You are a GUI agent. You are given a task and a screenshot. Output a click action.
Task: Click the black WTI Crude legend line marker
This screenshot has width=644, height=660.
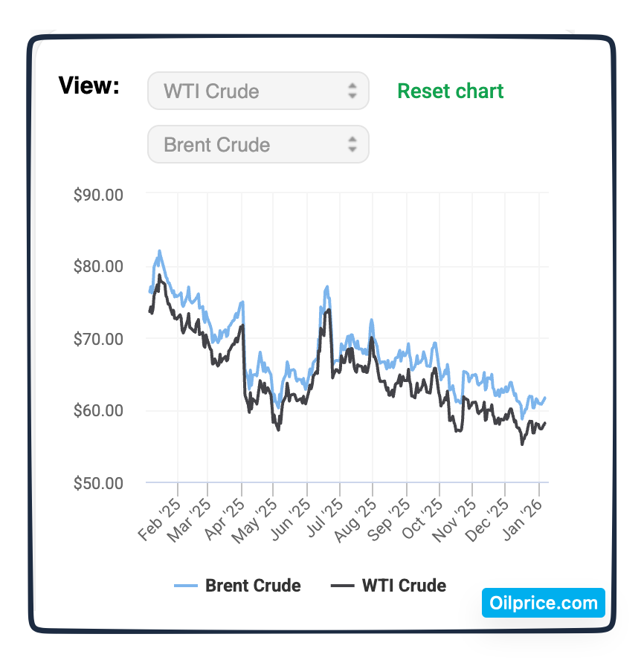point(344,586)
